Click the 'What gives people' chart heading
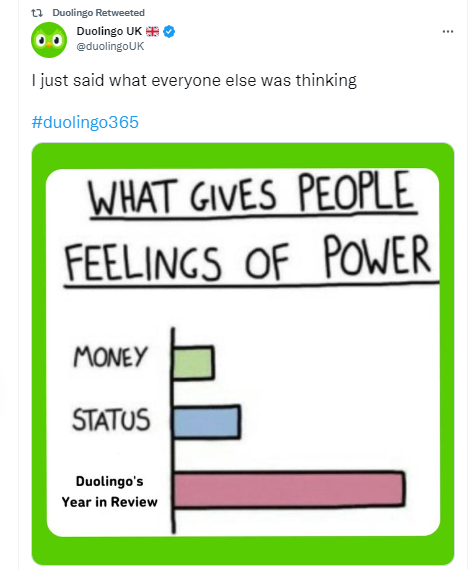The width and height of the screenshot is (473, 570). 252,195
